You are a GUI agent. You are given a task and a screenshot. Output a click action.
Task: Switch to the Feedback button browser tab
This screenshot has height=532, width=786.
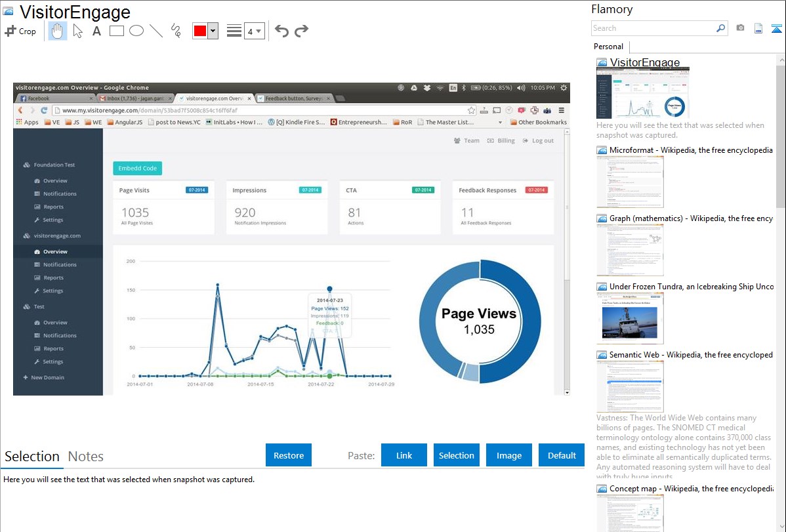pyautogui.click(x=295, y=98)
